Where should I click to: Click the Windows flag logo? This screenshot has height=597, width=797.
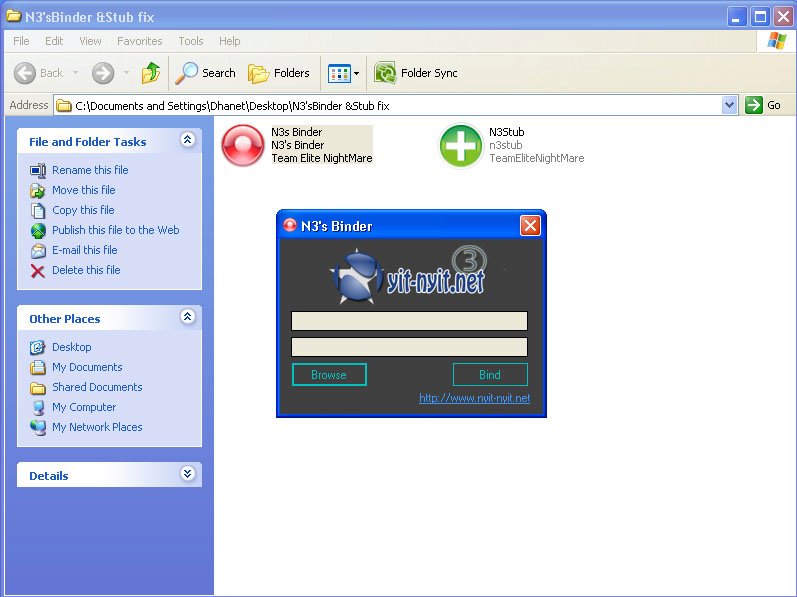(x=776, y=41)
